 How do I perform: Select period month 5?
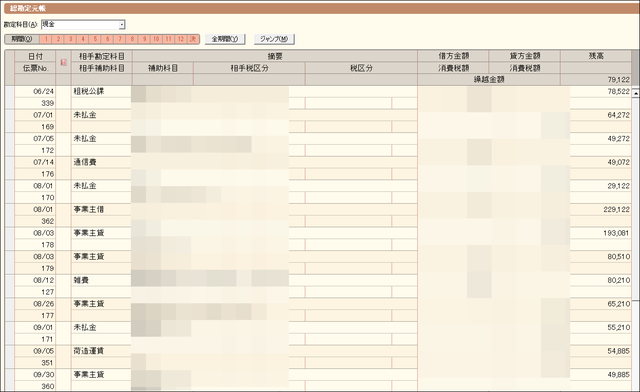click(95, 39)
